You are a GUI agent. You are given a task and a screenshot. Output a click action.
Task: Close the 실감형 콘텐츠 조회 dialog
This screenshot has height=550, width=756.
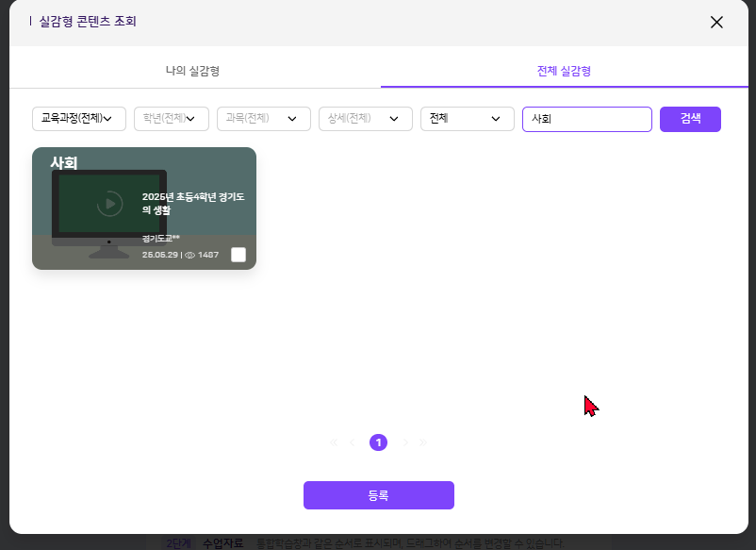[716, 22]
